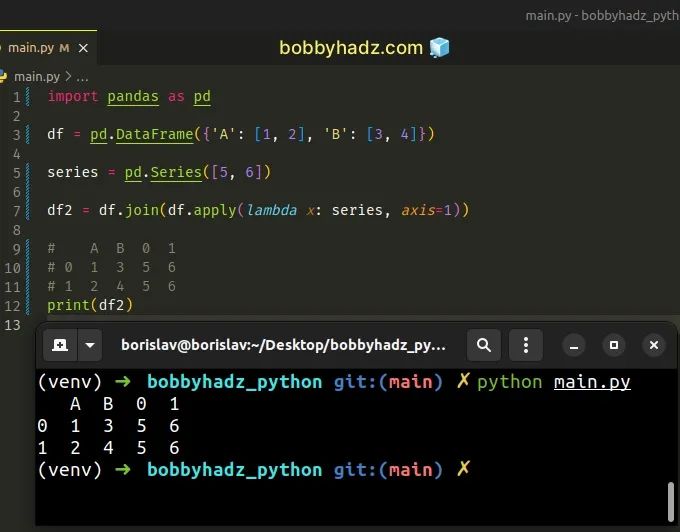This screenshot has width=680, height=532.
Task: Click the breadcrumb ellipsis after main.py
Action: [82, 78]
